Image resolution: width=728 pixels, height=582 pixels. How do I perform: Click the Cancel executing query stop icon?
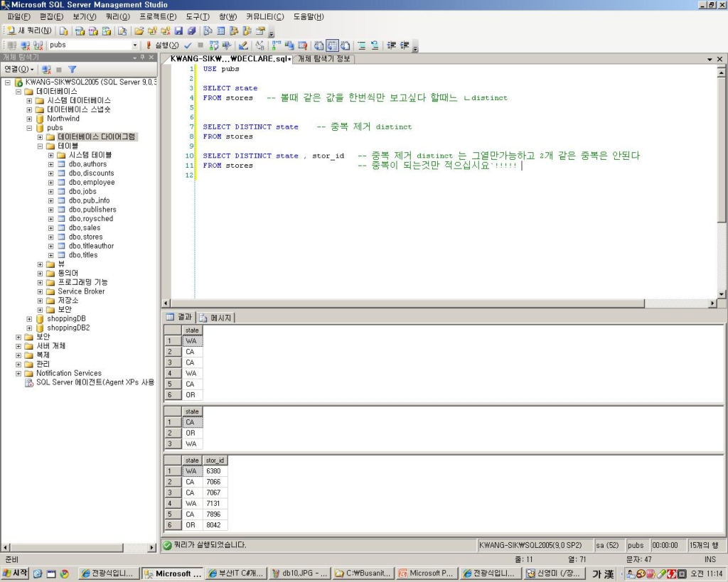[200, 45]
